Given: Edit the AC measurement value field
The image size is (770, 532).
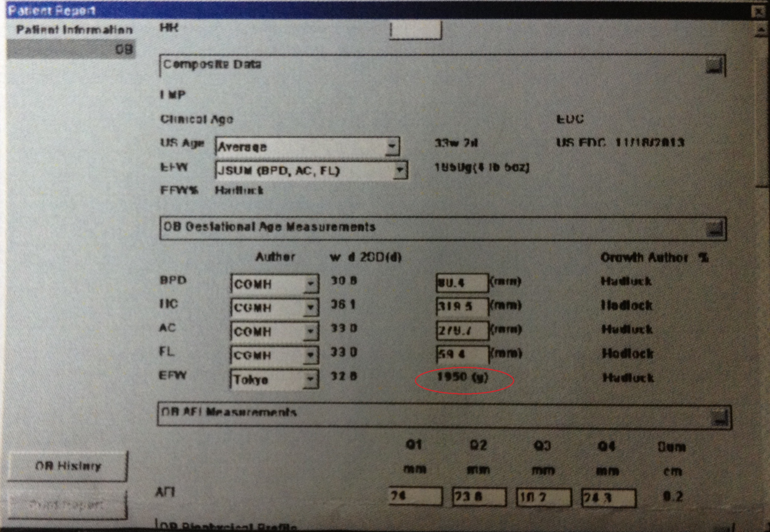Looking at the screenshot, I should tap(462, 330).
